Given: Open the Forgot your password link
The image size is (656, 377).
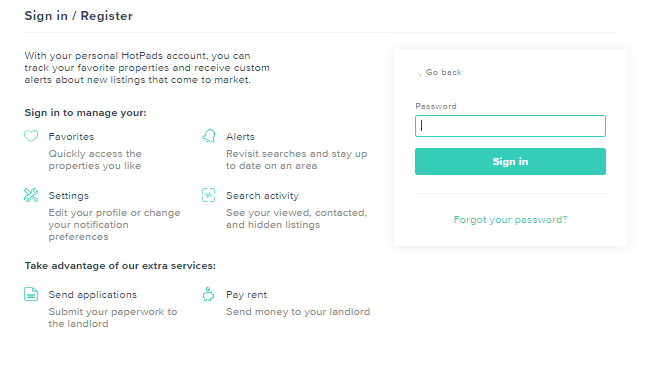Looking at the screenshot, I should point(510,220).
